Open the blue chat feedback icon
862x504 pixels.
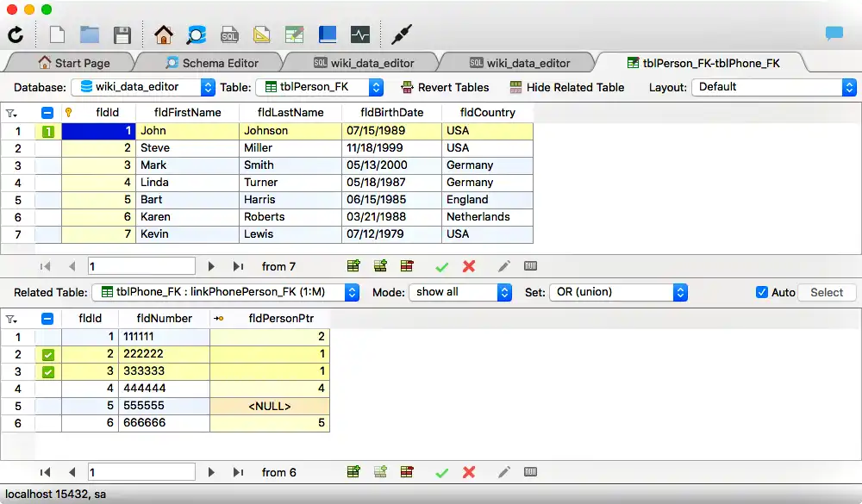tap(834, 34)
